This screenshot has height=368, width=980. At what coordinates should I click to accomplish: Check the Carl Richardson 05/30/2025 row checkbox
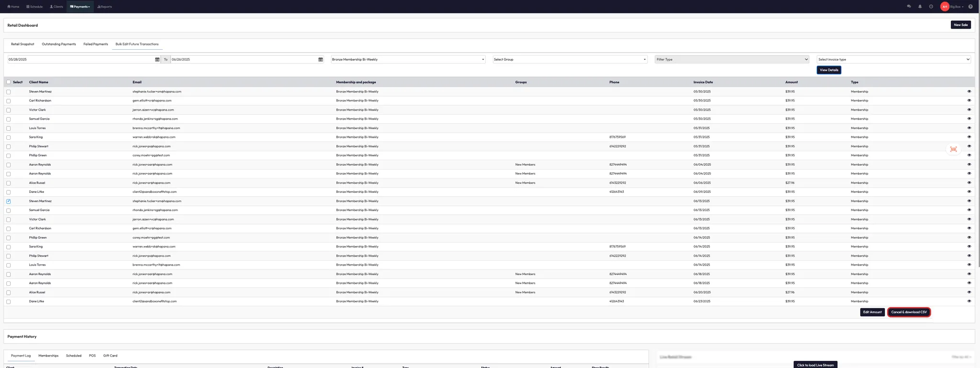(x=9, y=101)
